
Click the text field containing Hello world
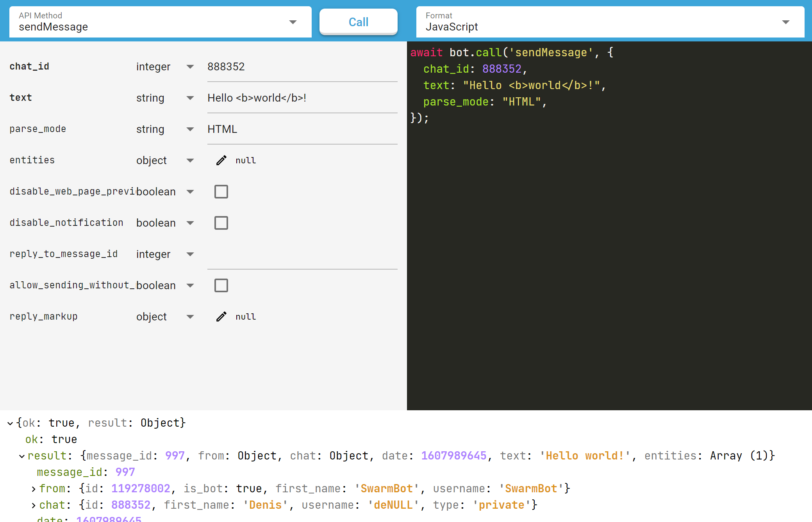(x=302, y=98)
